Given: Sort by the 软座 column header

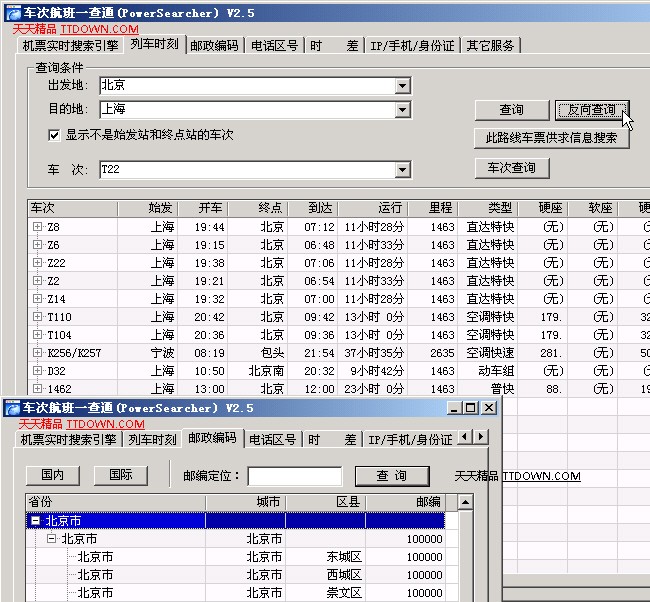Looking at the screenshot, I should (593, 208).
